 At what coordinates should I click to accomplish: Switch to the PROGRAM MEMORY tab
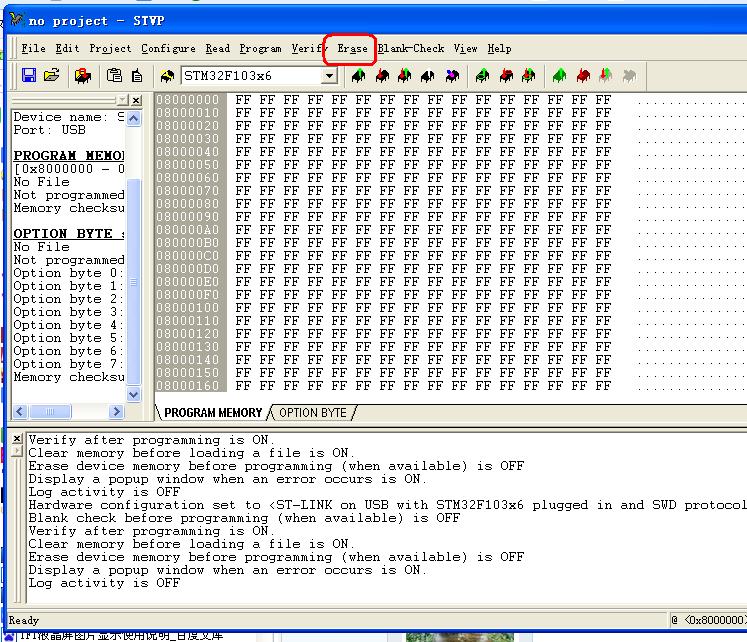[x=213, y=412]
